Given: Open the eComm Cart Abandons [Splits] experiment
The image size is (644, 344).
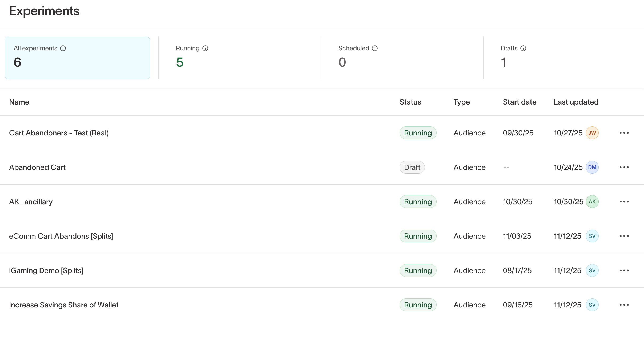Looking at the screenshot, I should 61,236.
